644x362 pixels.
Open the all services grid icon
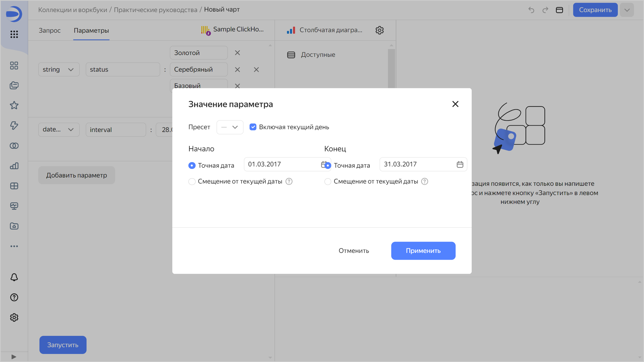(x=14, y=34)
